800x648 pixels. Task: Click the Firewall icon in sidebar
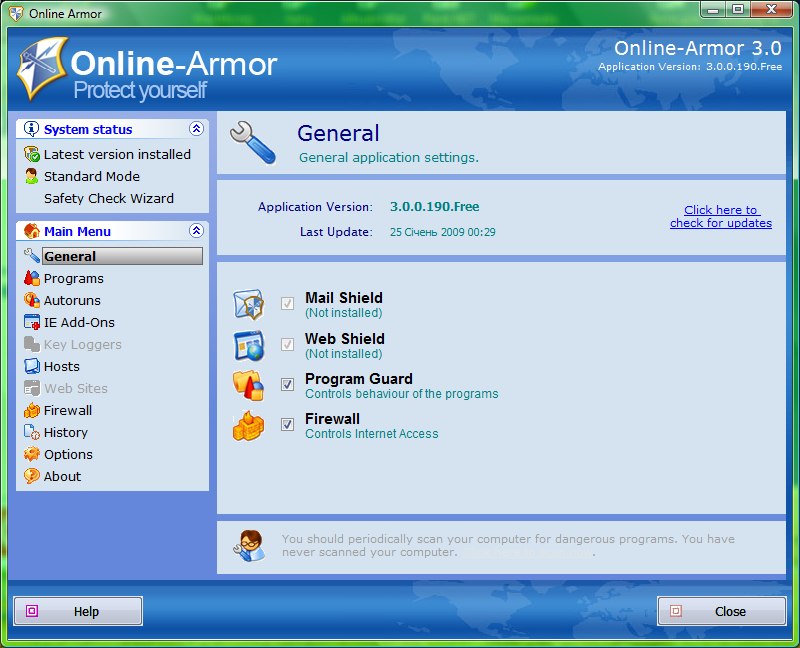[x=32, y=410]
